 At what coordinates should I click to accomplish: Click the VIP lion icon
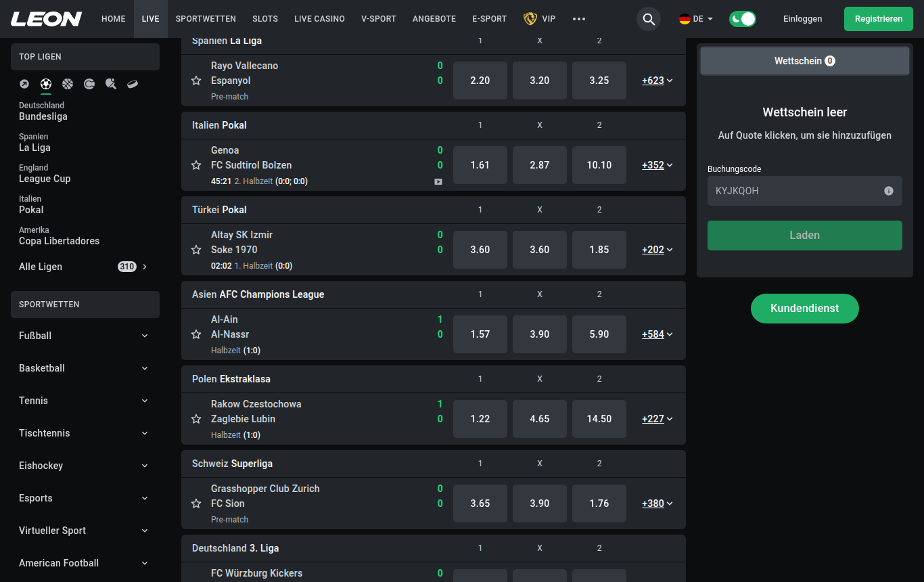tap(530, 19)
